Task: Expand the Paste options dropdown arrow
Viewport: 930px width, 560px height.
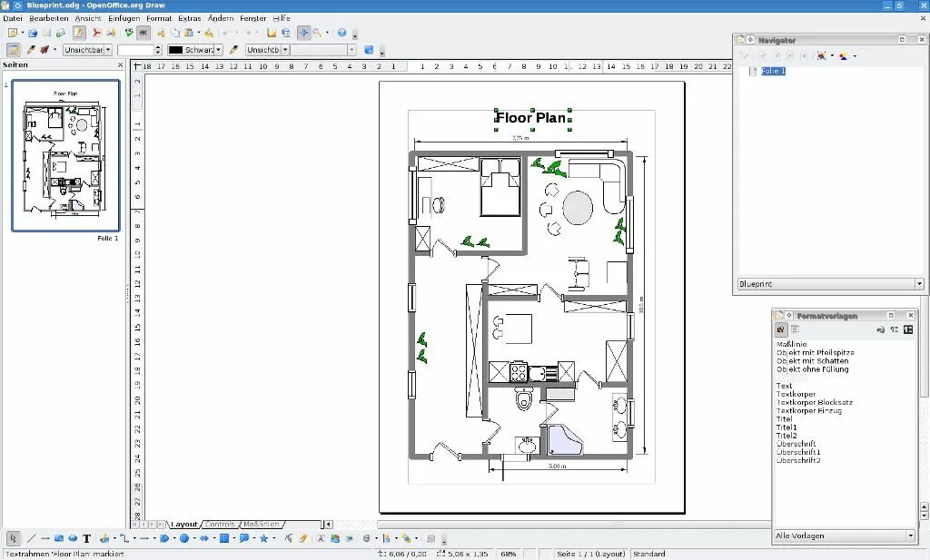Action: 199,34
